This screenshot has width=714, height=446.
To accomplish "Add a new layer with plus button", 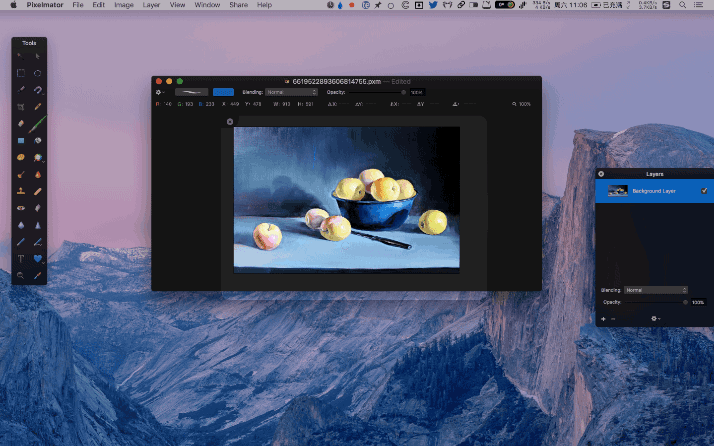I will click(603, 319).
